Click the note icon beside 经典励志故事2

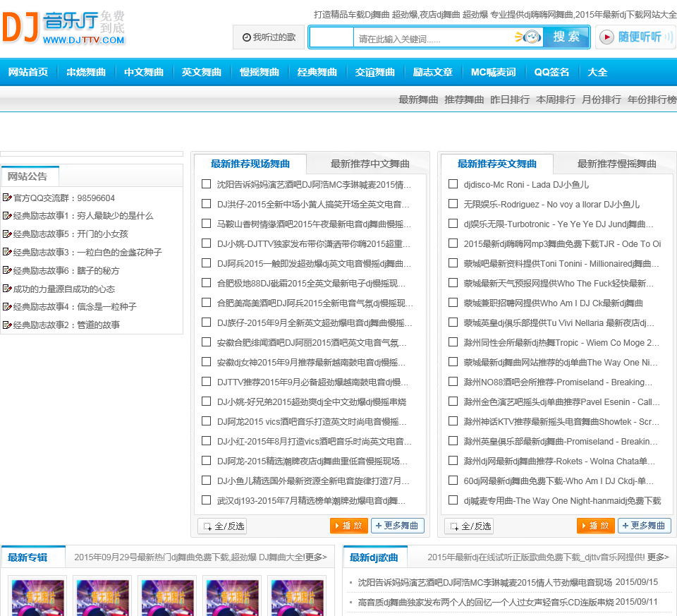pos(7,325)
